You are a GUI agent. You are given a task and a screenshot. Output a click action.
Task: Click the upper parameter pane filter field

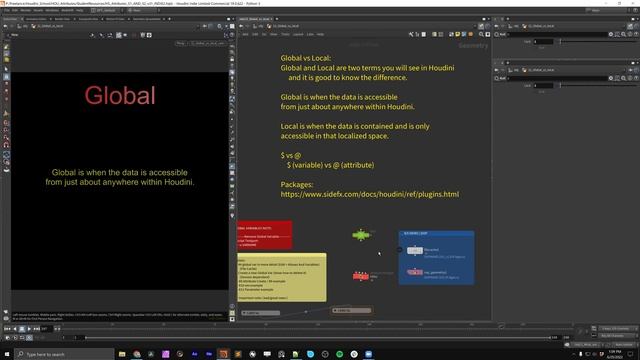point(557,34)
